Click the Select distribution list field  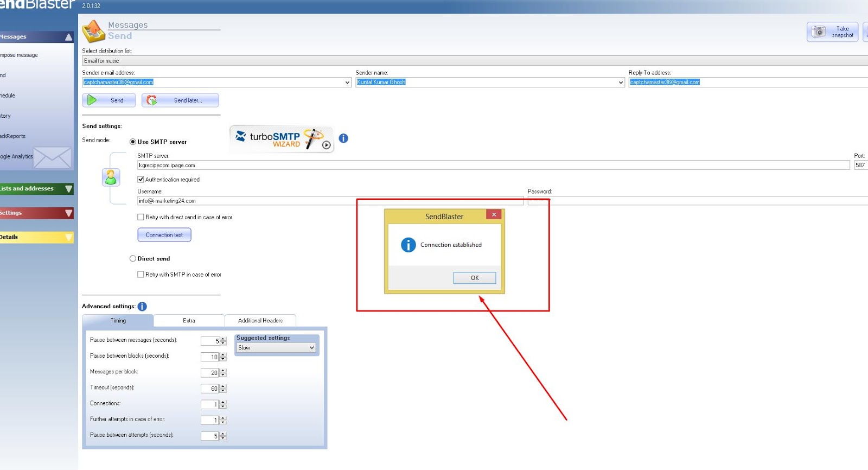475,61
